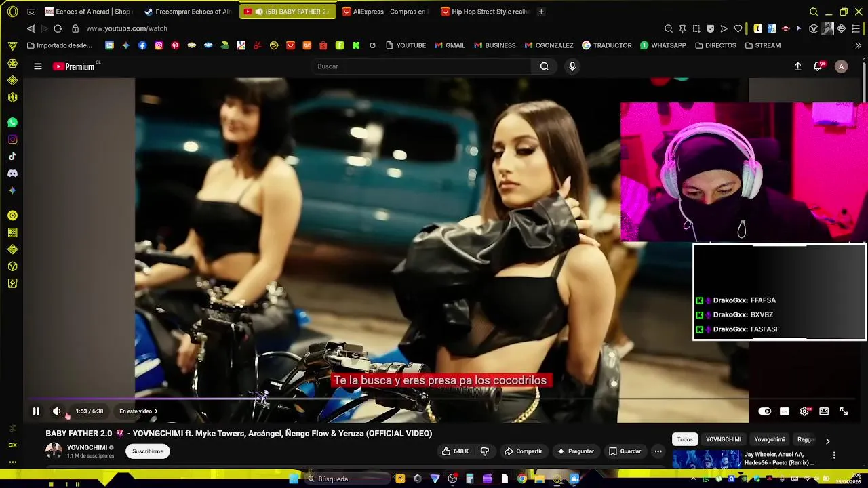Like the video showing 648 K

456,451
